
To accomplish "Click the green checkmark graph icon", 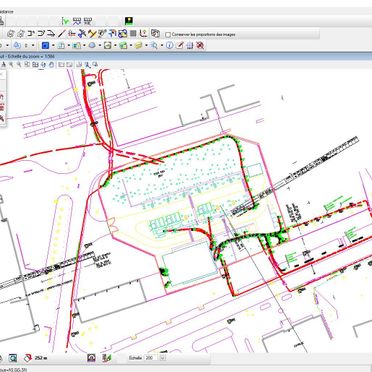I will point(66,21).
